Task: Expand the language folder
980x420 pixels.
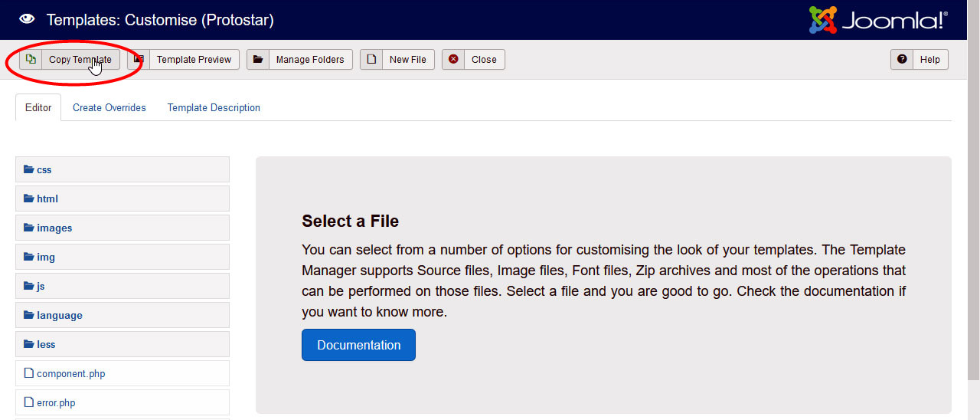Action: tap(59, 315)
